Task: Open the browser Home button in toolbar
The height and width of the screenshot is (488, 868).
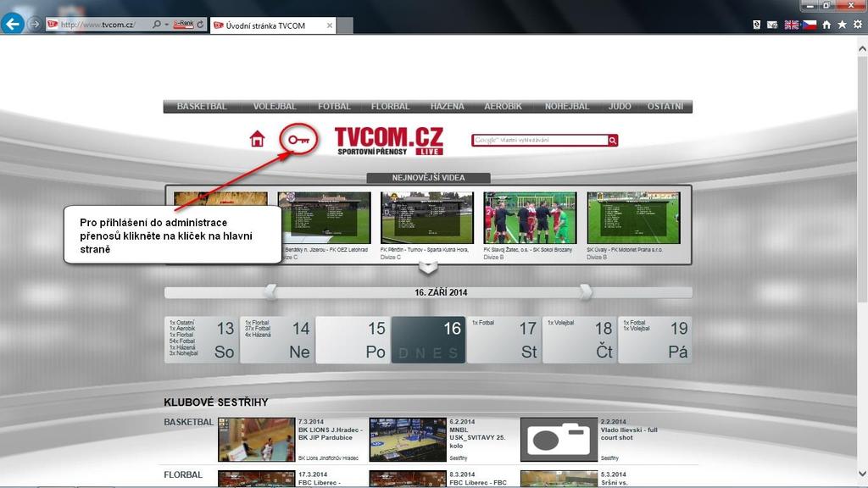Action: tap(826, 25)
